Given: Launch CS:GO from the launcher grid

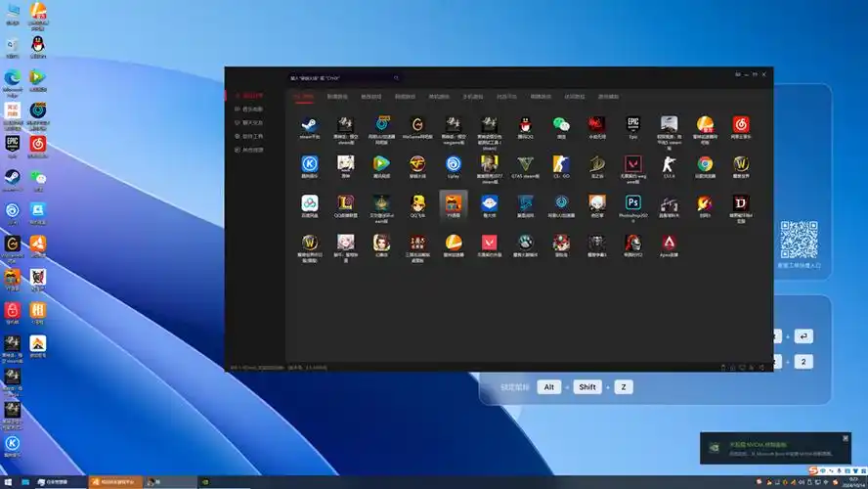Looking at the screenshot, I should pyautogui.click(x=561, y=164).
